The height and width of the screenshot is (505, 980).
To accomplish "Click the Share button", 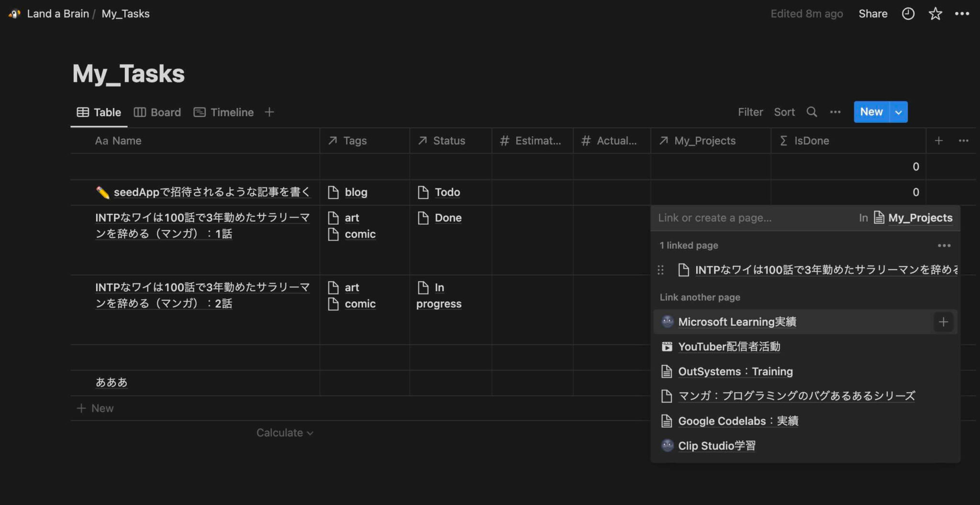I will 873,14.
